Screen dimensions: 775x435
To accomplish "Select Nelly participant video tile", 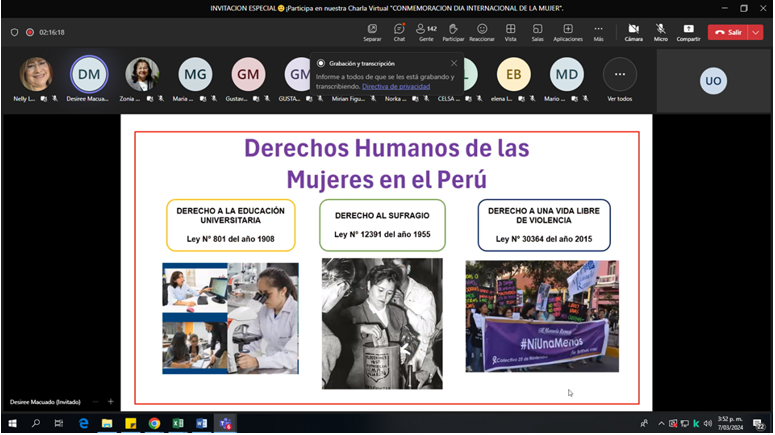I will coord(36,74).
